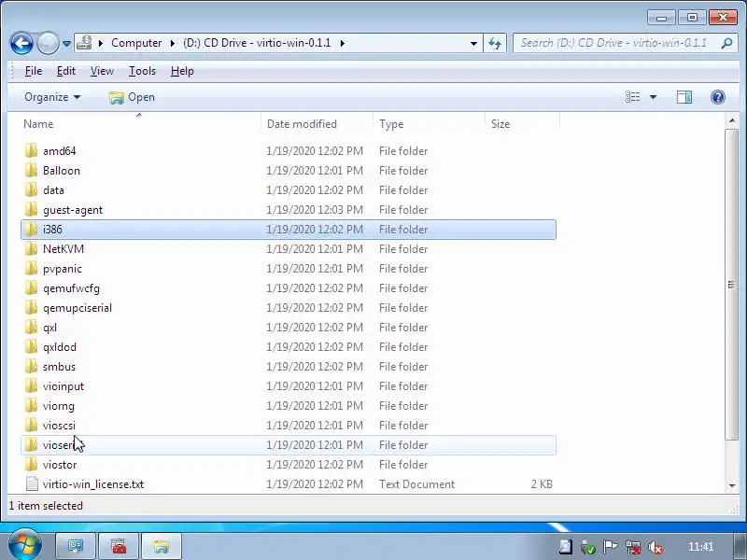Open the Edit menu
747x560 pixels.
(65, 71)
